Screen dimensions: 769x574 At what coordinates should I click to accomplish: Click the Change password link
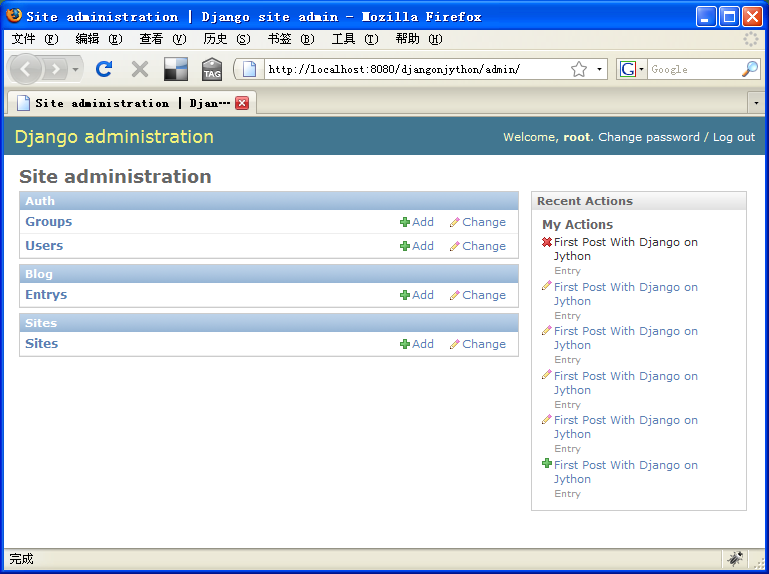649,137
